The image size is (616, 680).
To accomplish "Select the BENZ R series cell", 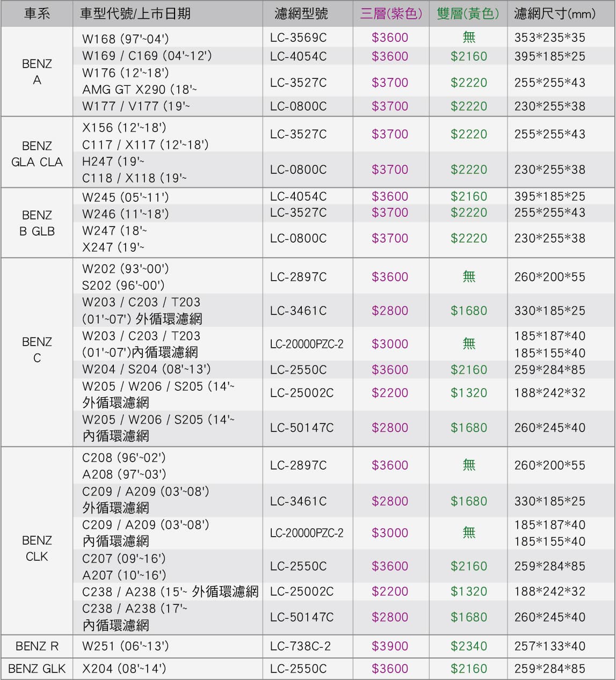I will [x=37, y=646].
